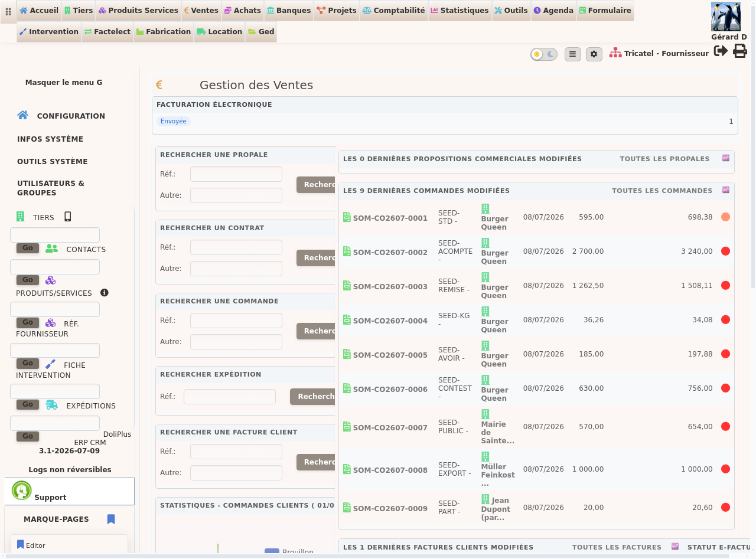The image size is (756, 559).
Task: Click the printer icon
Action: (x=740, y=51)
